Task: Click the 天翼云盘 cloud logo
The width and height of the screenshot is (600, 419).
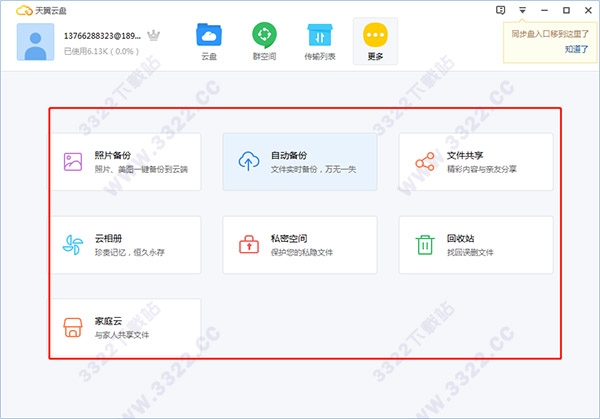Action: [24, 10]
